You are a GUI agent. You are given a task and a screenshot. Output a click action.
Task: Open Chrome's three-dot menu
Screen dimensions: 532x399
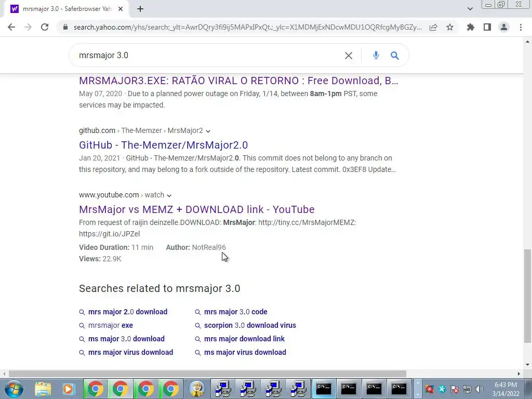click(521, 27)
